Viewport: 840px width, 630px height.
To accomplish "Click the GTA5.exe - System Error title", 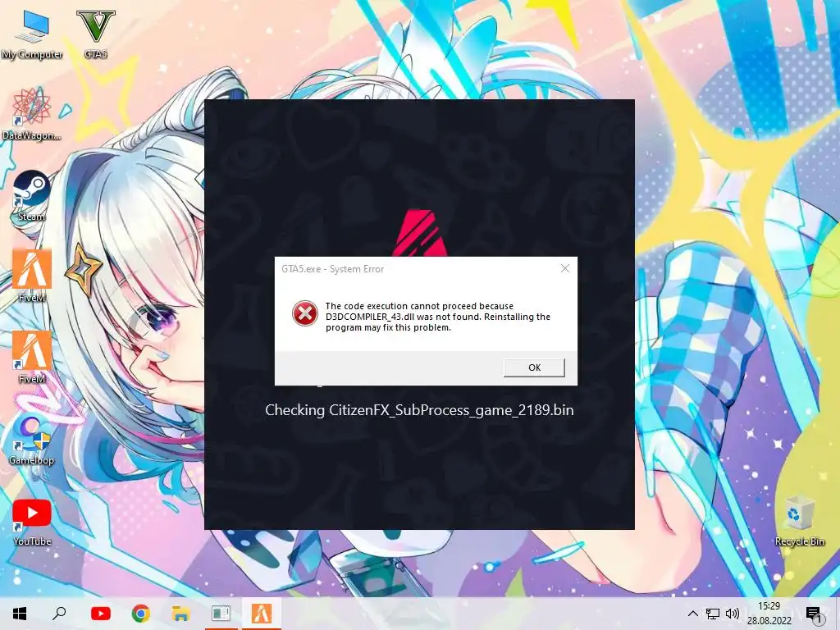I will point(333,269).
